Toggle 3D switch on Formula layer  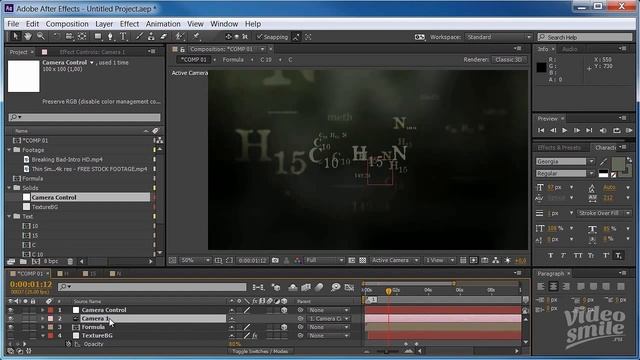pyautogui.click(x=284, y=327)
